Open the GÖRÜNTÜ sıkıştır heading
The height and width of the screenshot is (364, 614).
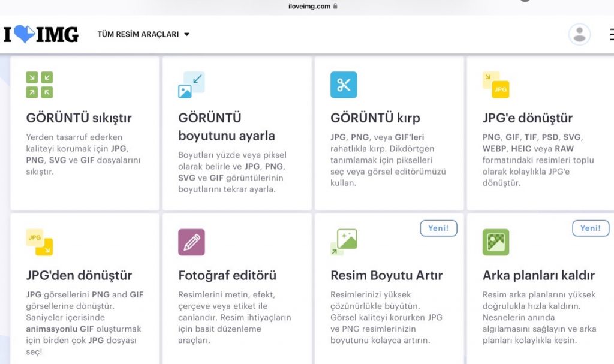click(x=79, y=118)
